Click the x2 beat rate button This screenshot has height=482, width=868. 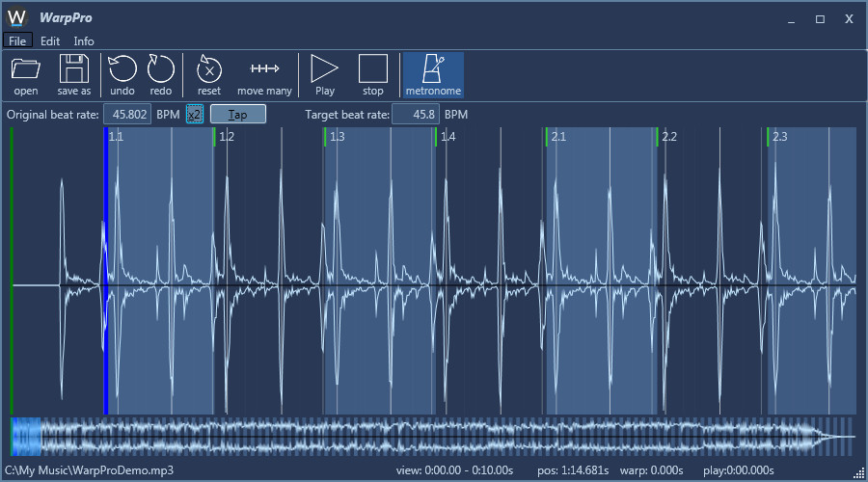tap(194, 115)
